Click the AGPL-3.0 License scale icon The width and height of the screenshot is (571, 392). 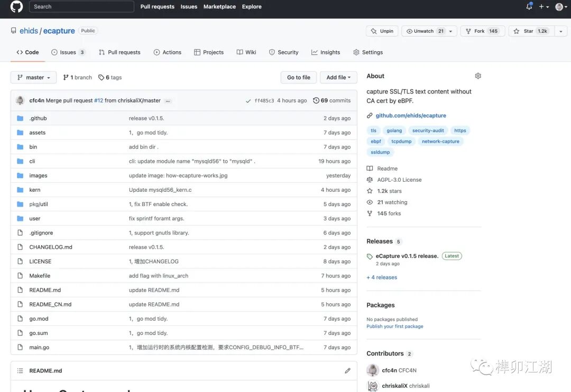tap(370, 180)
